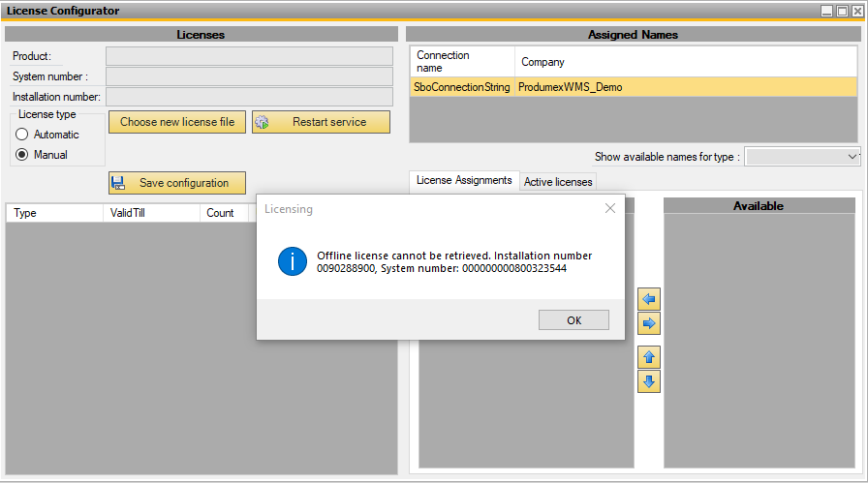
Task: Click into the Product field
Action: point(249,56)
